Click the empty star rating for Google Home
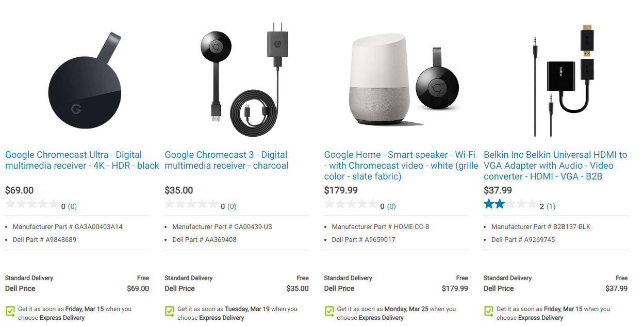 tap(351, 204)
